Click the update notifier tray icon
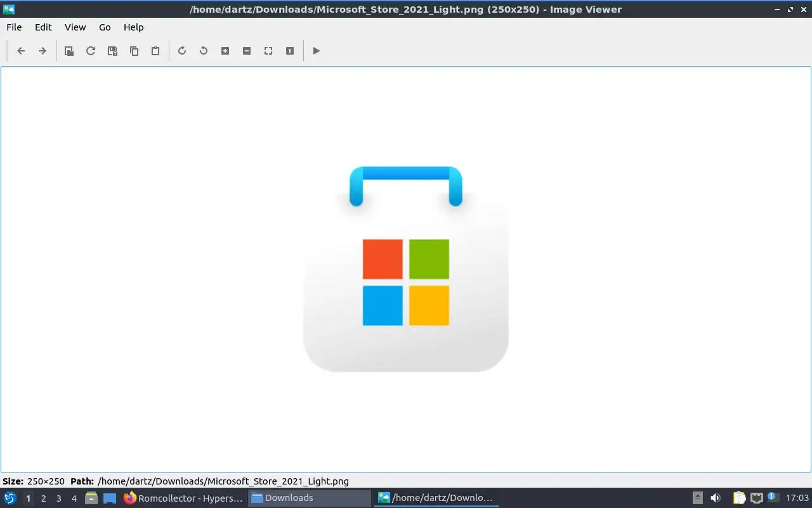This screenshot has width=812, height=508. coord(772,497)
